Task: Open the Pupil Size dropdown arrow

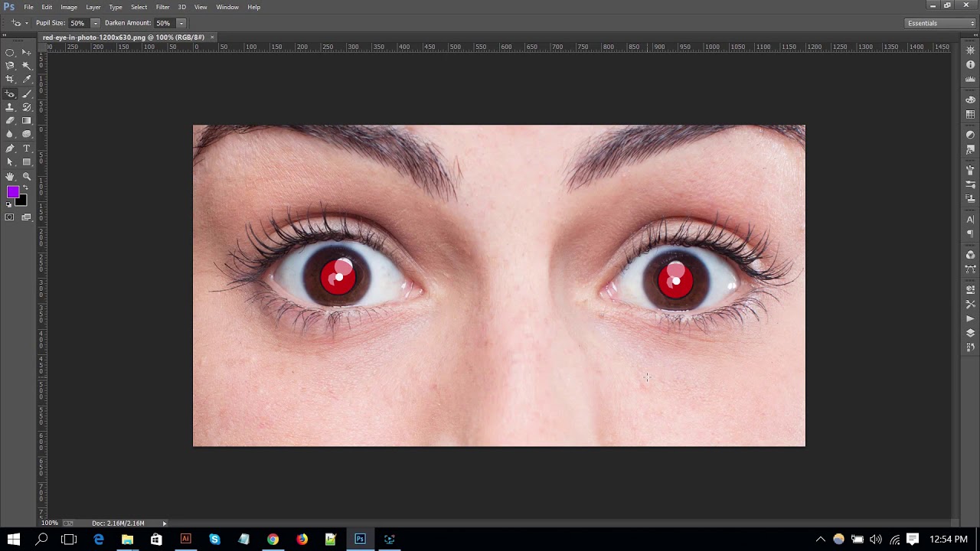Action: click(x=95, y=23)
